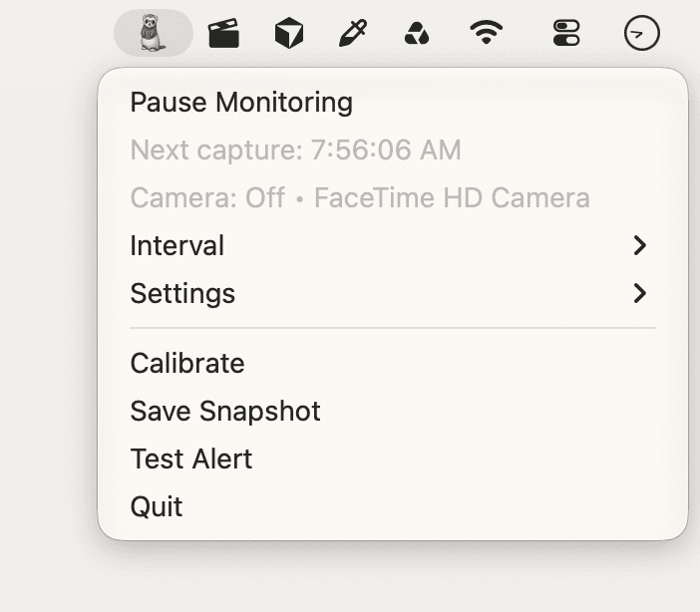
Task: Expand Settings chevron arrow
Action: [x=640, y=293]
